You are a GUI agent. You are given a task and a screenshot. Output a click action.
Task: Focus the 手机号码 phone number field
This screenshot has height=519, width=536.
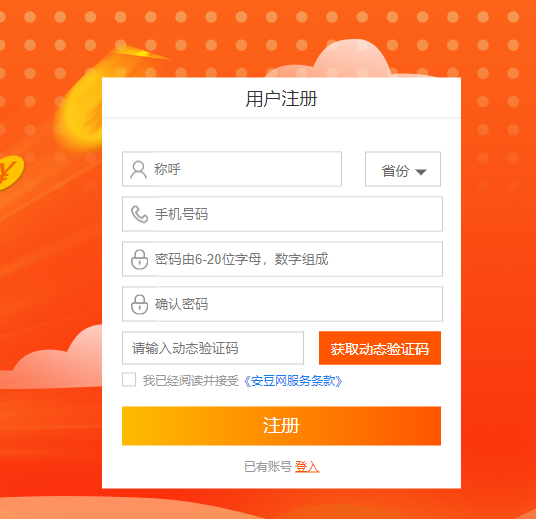point(282,214)
